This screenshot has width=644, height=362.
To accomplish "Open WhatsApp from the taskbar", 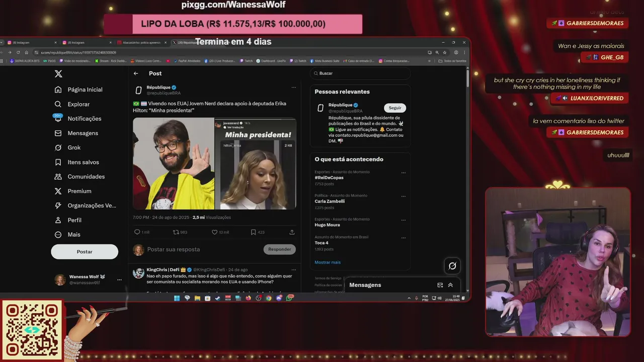I will click(289, 298).
